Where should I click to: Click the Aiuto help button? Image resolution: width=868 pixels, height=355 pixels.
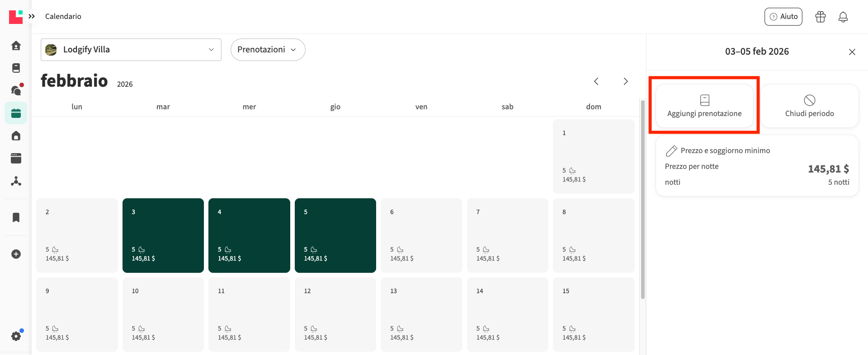(783, 17)
